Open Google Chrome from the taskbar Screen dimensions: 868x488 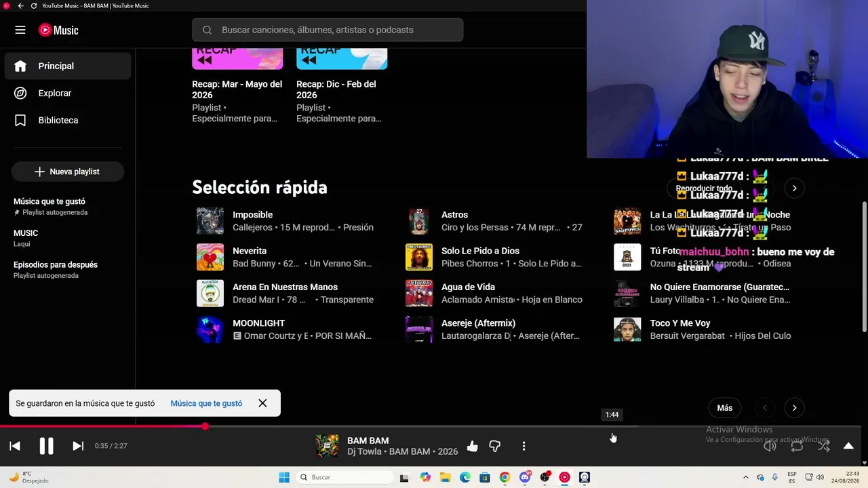[505, 477]
